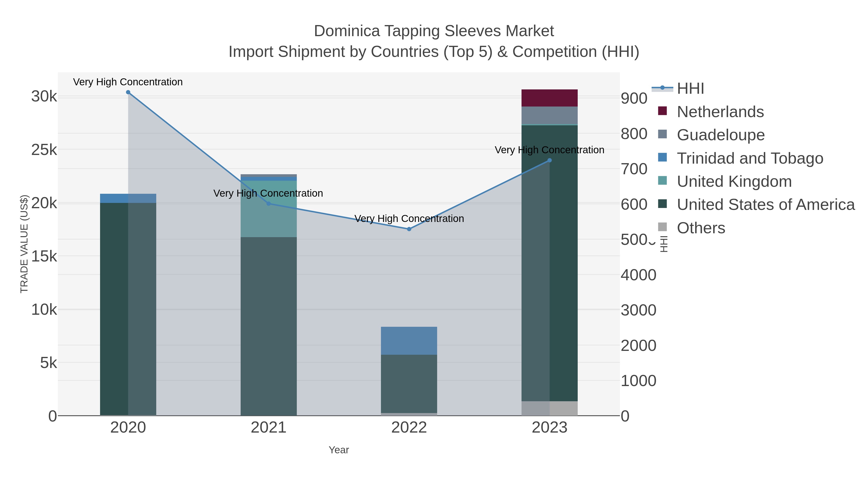Screen dimensions: 868x488
Task: Click the HHI data point for 2022
Action: click(x=409, y=229)
